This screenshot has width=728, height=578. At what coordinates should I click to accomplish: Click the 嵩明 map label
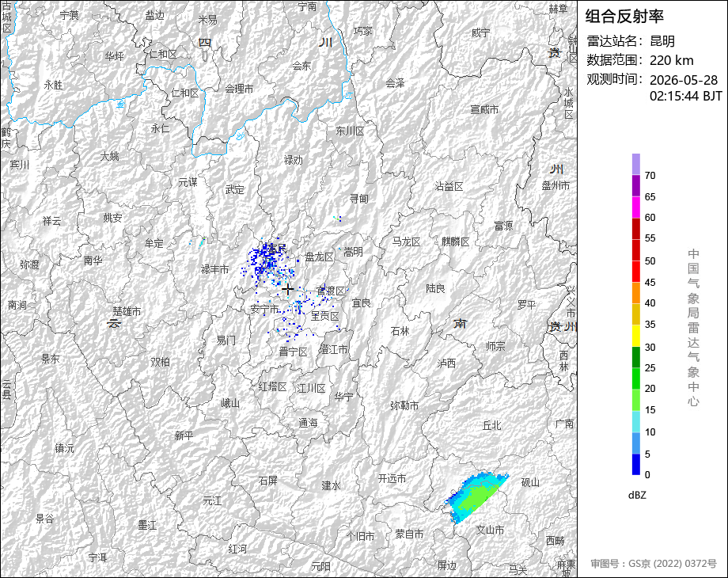(354, 252)
